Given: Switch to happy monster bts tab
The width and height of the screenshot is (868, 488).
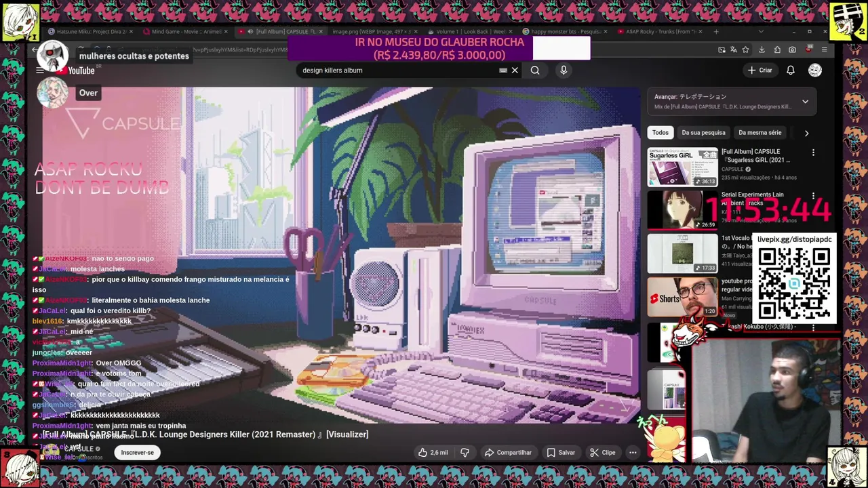Looking at the screenshot, I should (x=566, y=31).
